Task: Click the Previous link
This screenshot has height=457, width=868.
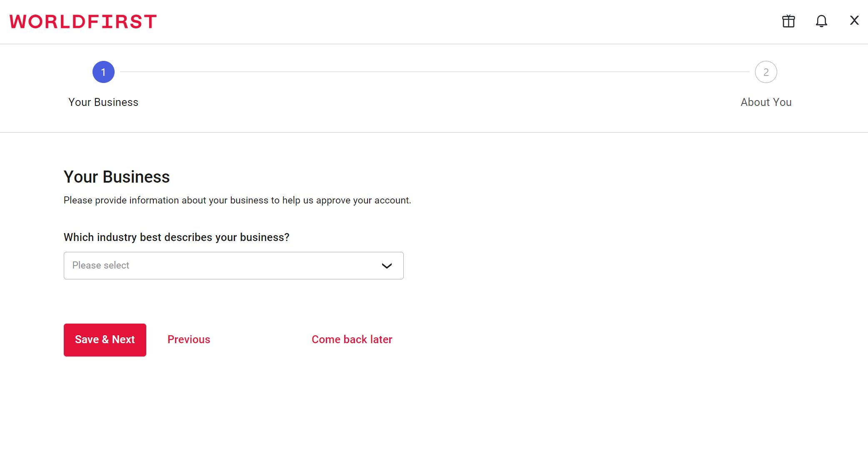Action: coord(188,339)
